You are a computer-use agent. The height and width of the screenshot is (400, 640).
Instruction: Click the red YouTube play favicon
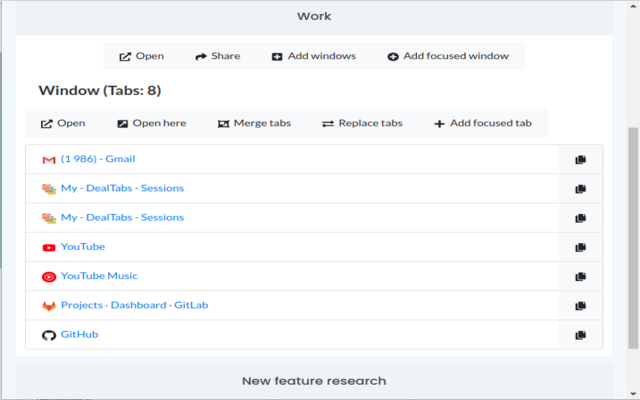click(49, 247)
